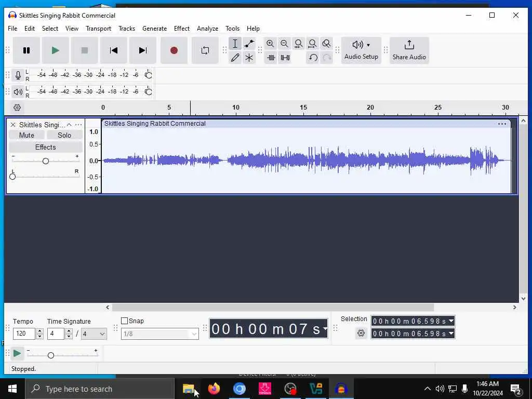Image resolution: width=532 pixels, height=399 pixels.
Task: Zoom out of the waveform
Action: [284, 44]
